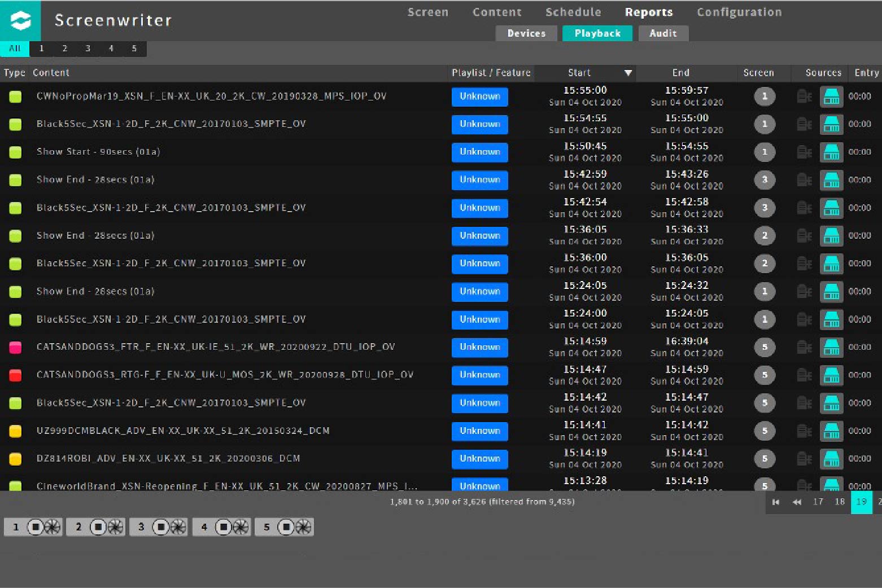Click Start column sort arrow
Screen dimensions: 882x588
pos(628,73)
